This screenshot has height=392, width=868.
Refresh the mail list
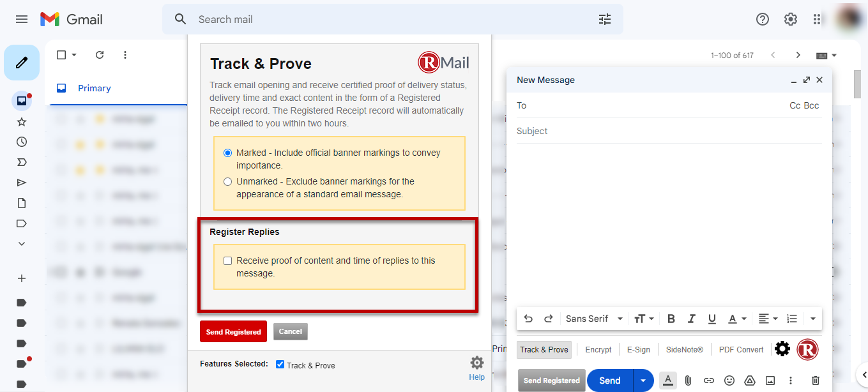tap(100, 55)
